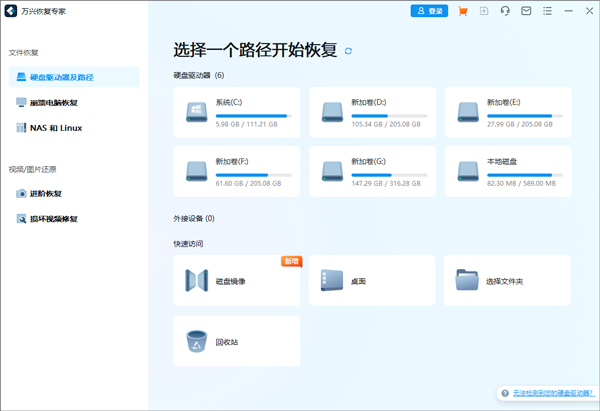
Task: Click the C: drive usage bar
Action: [254, 116]
